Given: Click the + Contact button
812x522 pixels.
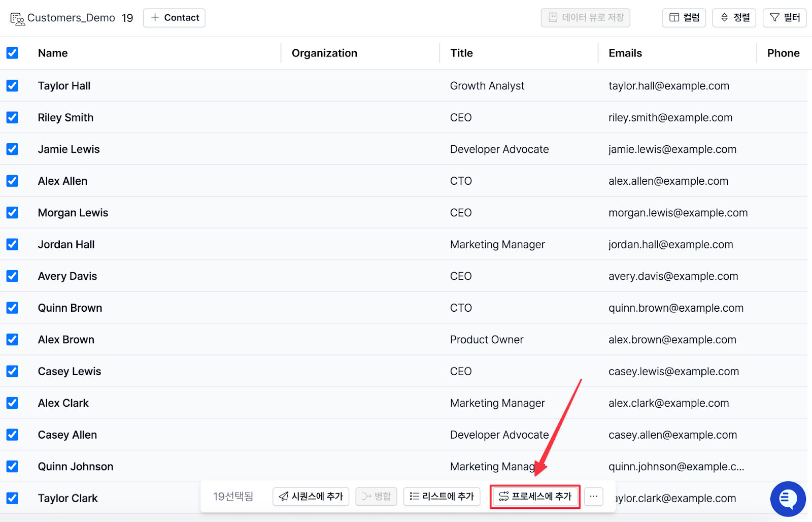Looking at the screenshot, I should 174,18.
